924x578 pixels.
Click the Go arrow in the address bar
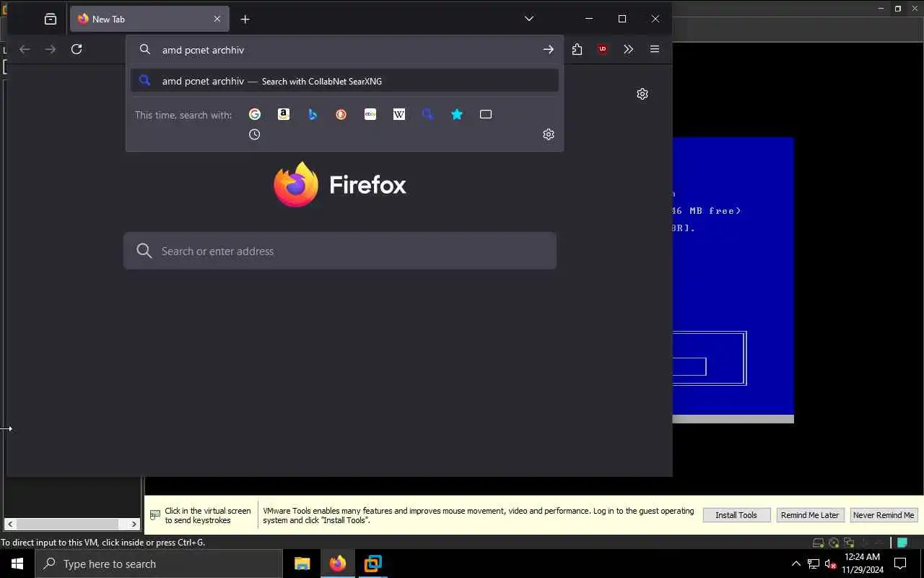pos(549,49)
